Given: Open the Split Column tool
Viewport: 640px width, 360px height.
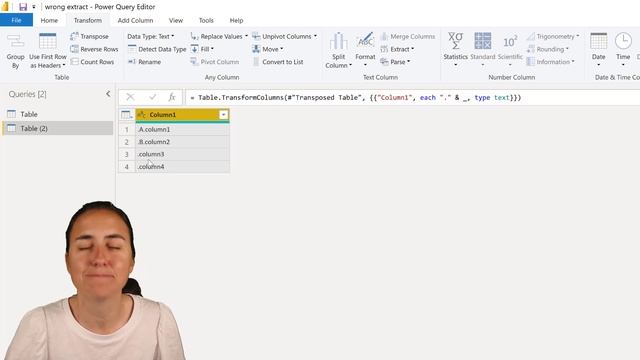Looking at the screenshot, I should click(x=338, y=50).
